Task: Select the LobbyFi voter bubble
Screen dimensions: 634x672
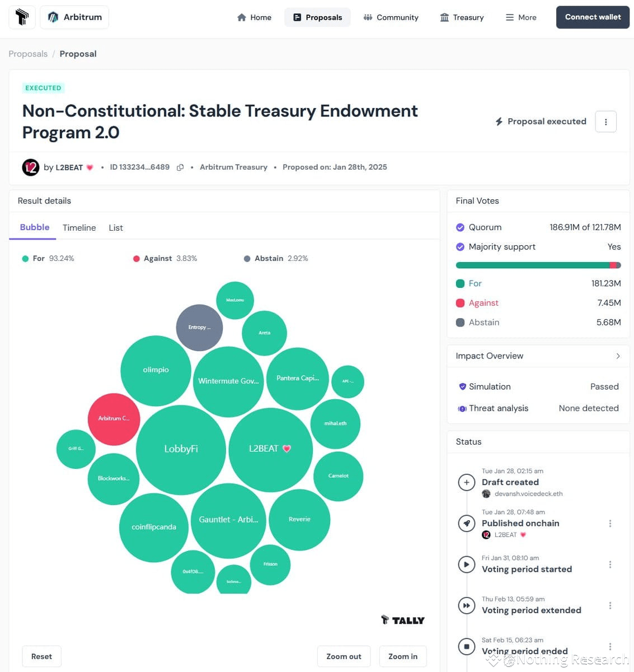Action: tap(181, 450)
